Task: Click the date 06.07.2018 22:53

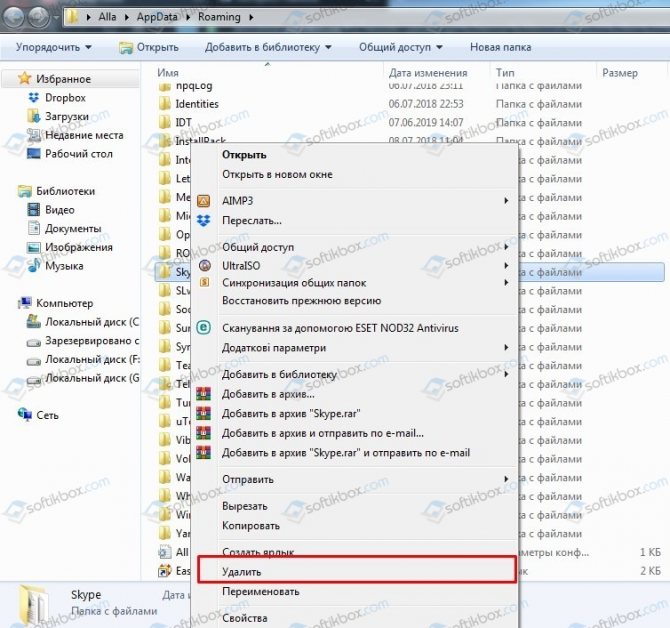Action: 426,103
